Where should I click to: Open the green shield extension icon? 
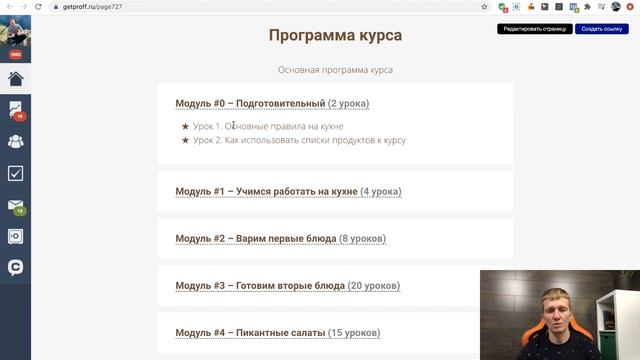coord(502,7)
